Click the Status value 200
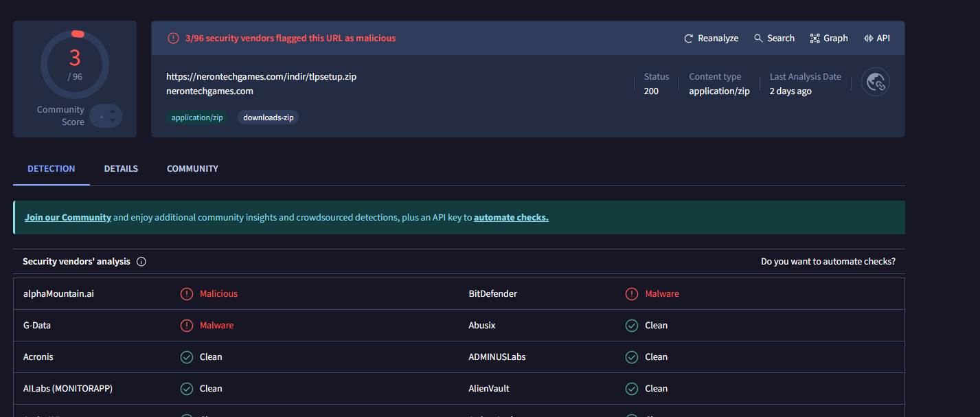This screenshot has width=980, height=417. point(651,91)
